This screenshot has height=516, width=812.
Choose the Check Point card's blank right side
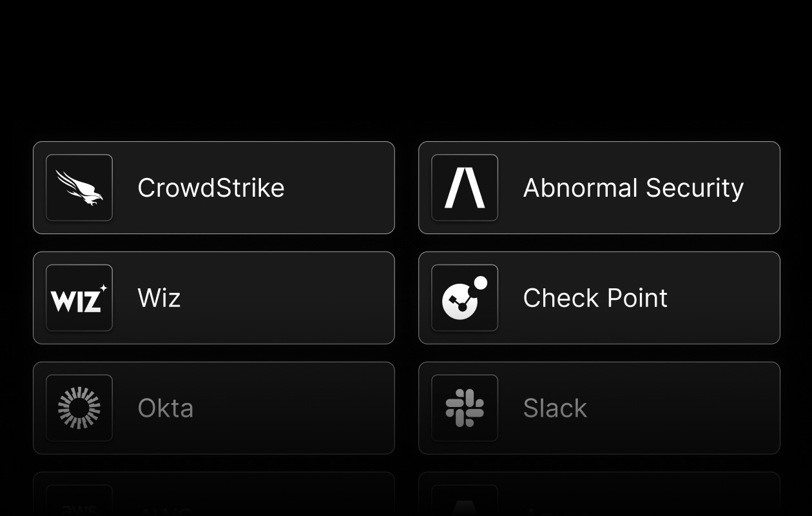[x=722, y=298]
